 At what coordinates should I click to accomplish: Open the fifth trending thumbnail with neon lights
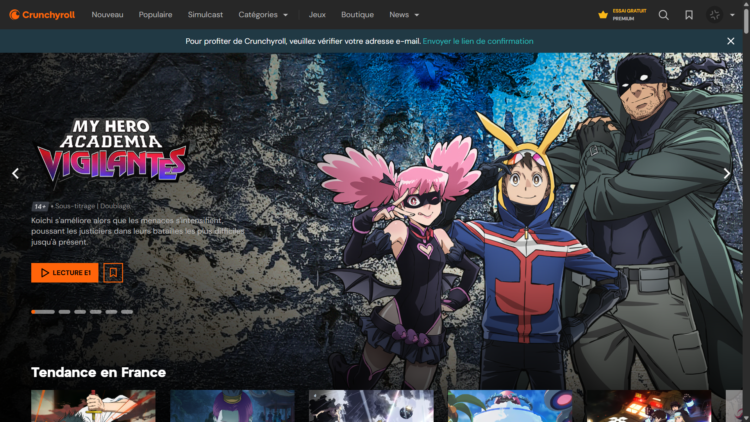[x=649, y=406]
